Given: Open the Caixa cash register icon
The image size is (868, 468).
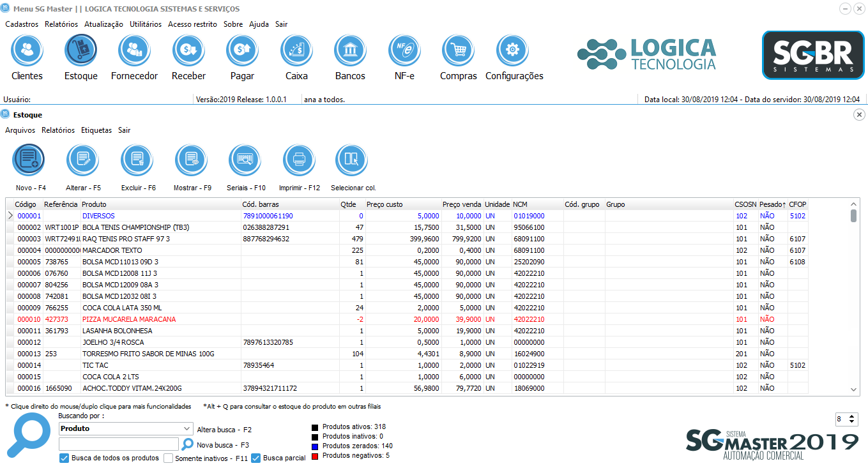Looking at the screenshot, I should (x=296, y=50).
